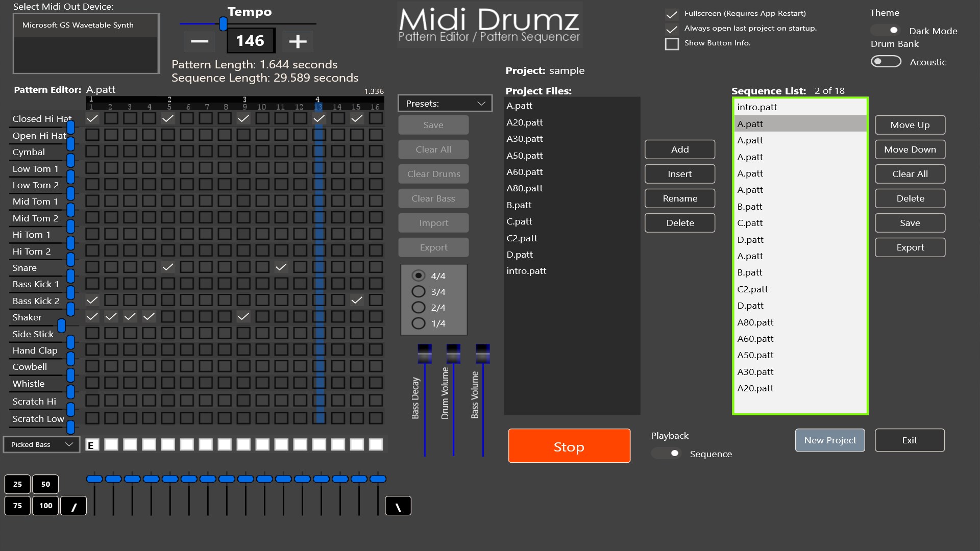Click the backslash velocity ramp button
This screenshot has width=980, height=551.
(398, 506)
